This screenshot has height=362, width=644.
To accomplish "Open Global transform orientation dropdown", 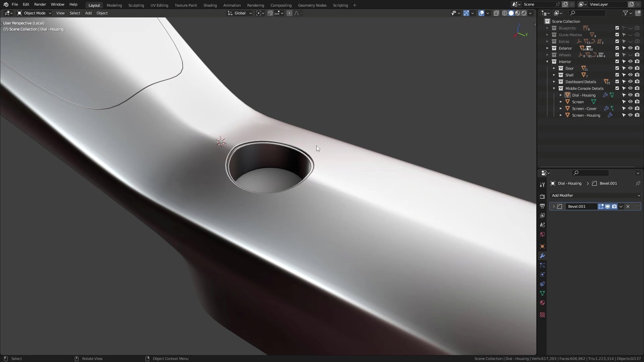I will pyautogui.click(x=239, y=13).
